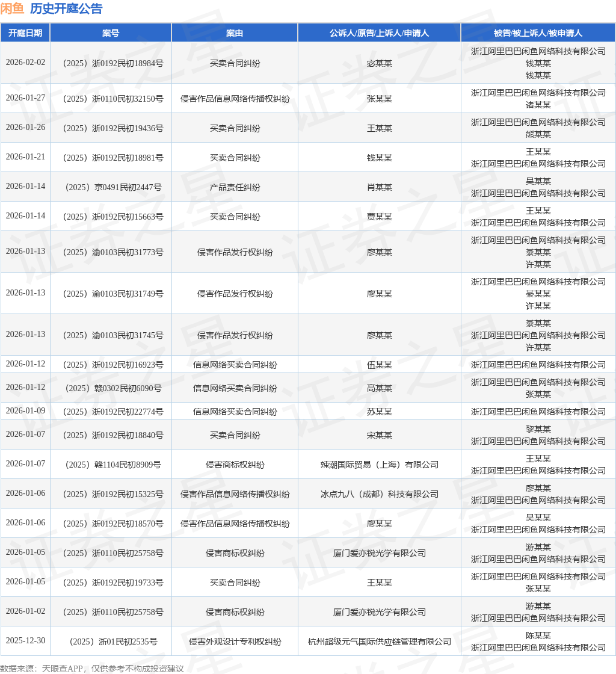This screenshot has height=674, width=616.
Task: Select plaintiff 杭州超级元气国际供应链管理有限公司
Action: [x=380, y=642]
